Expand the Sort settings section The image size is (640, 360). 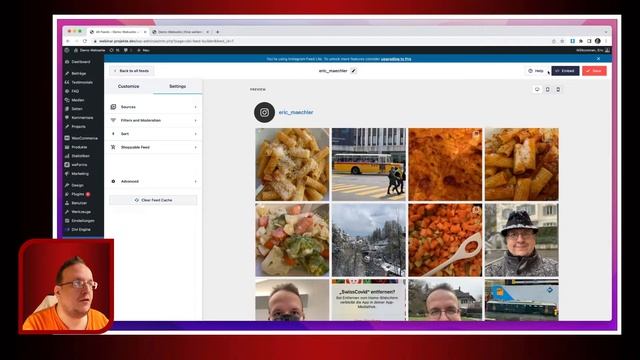[153, 134]
